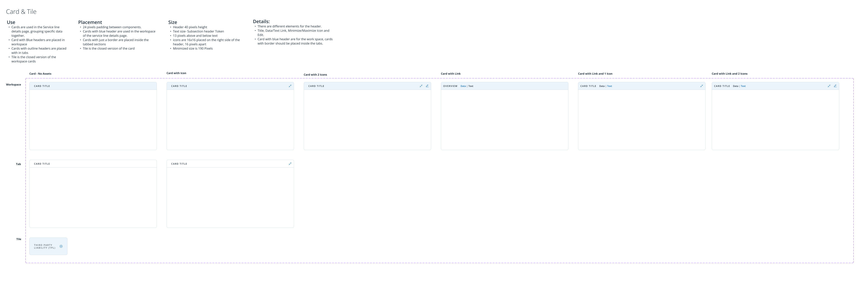Click edit pencil on 'Card with 2 Icons' card
This screenshot has width=868, height=284.
pos(427,86)
